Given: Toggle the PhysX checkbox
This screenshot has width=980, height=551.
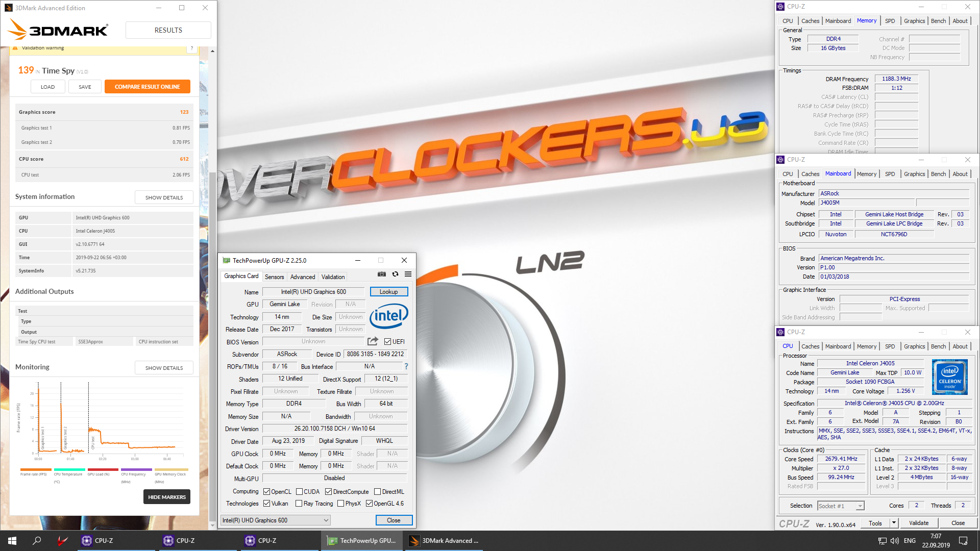Looking at the screenshot, I should 340,504.
